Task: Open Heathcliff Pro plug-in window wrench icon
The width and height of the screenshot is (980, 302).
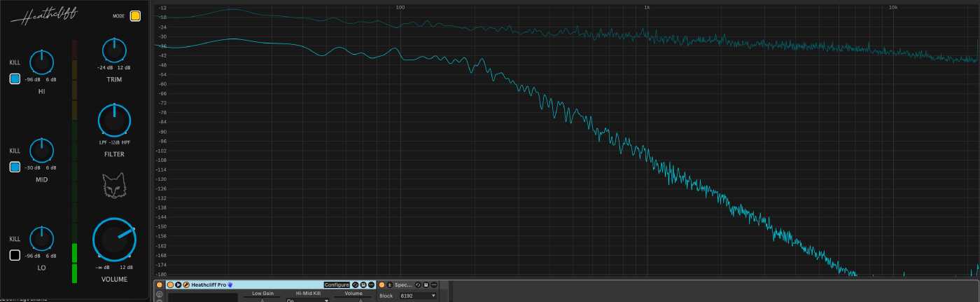Action: [186, 285]
